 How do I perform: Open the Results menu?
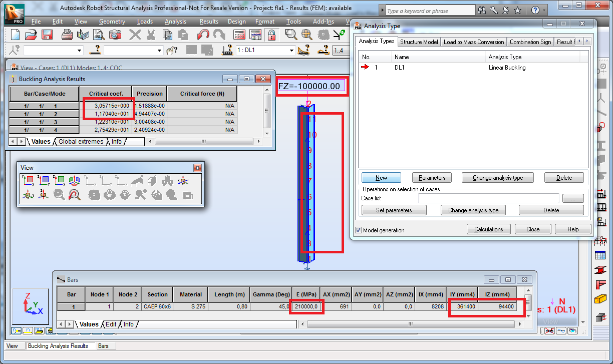(x=209, y=22)
